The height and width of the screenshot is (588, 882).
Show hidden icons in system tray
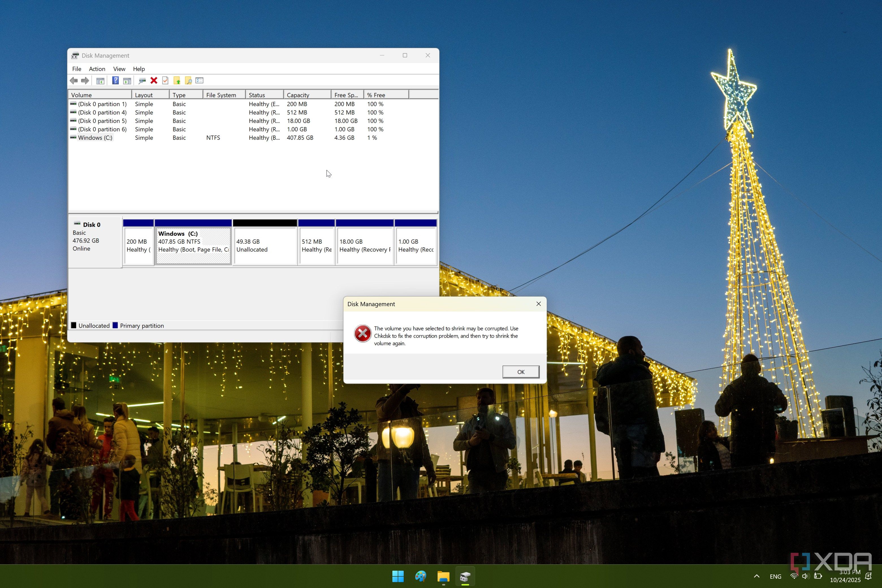point(756,576)
